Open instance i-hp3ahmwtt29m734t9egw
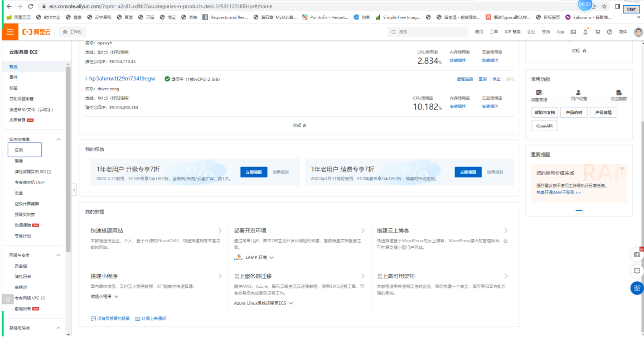 [120, 79]
